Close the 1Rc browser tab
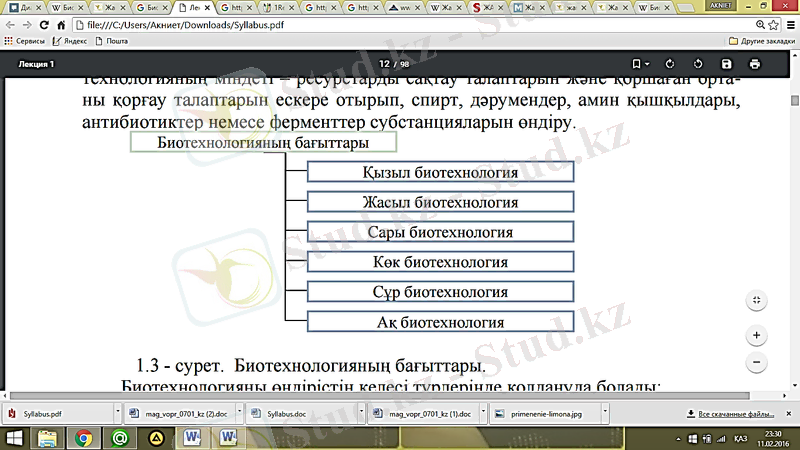 292,8
